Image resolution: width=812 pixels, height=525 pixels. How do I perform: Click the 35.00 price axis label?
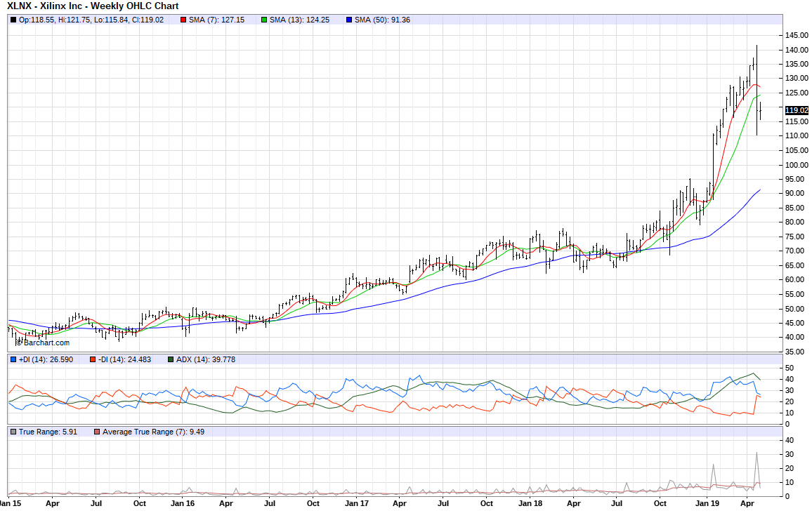point(795,352)
